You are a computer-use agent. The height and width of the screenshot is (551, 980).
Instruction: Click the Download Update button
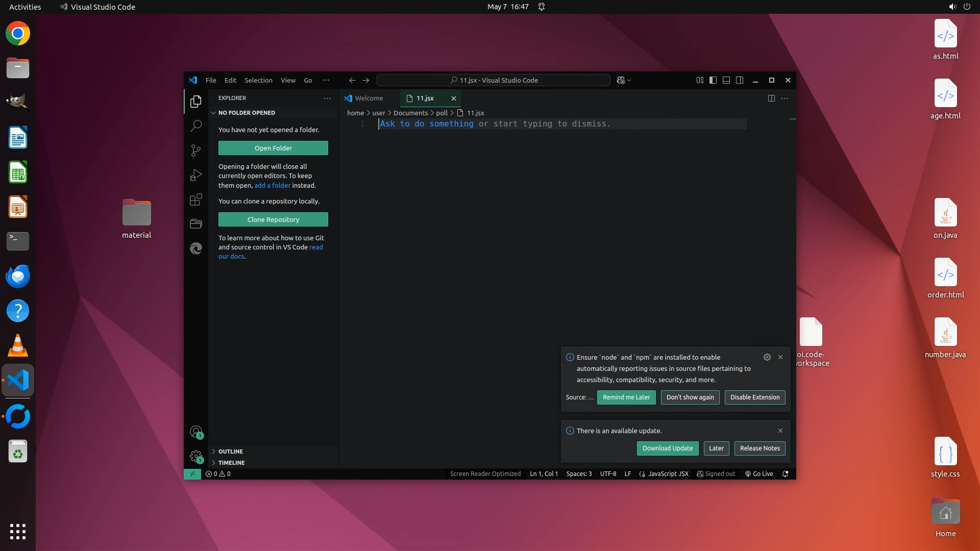(667, 448)
